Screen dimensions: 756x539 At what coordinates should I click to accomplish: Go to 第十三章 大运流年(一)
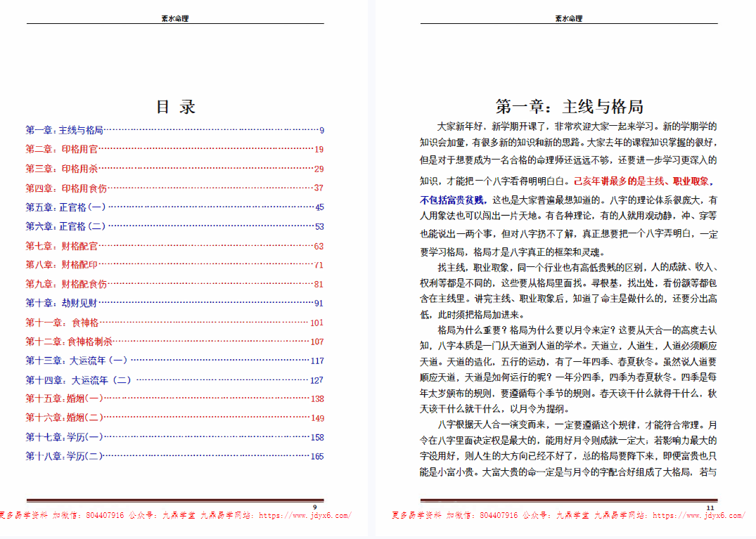[x=77, y=361]
